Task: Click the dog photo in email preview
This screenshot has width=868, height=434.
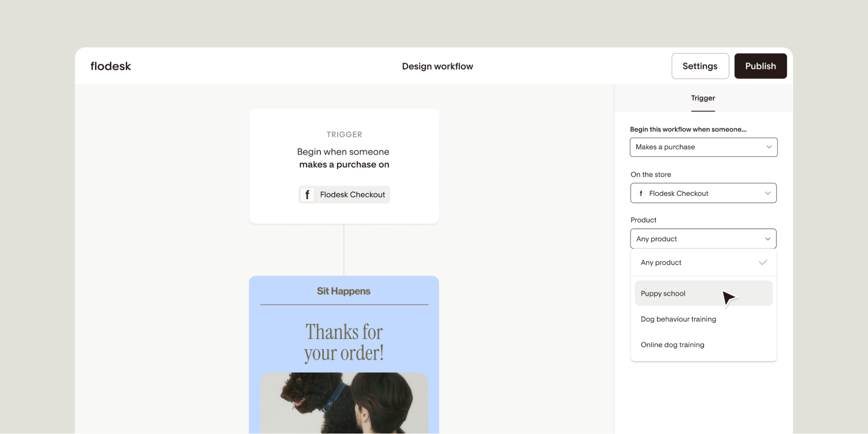Action: (x=344, y=403)
